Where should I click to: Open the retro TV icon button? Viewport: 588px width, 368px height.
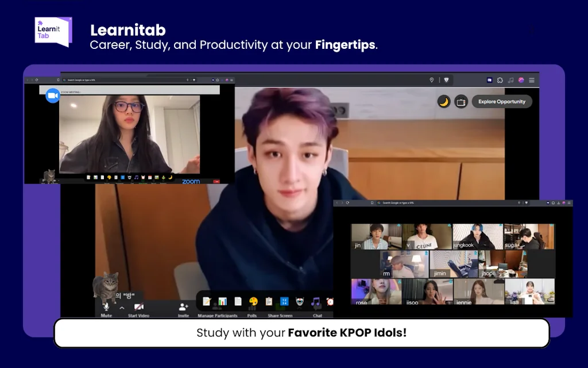pyautogui.click(x=461, y=102)
